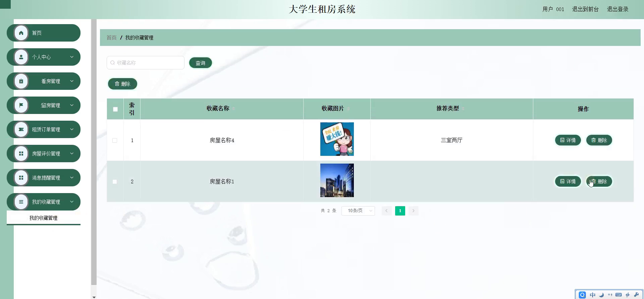The width and height of the screenshot is (644, 299).
Task: Delete the 房屋名称4 favorite row
Action: click(599, 140)
